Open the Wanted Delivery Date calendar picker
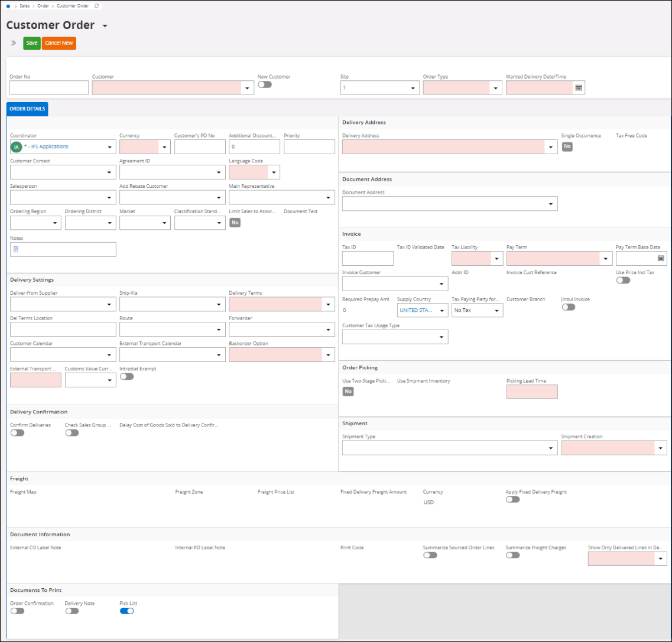Screen dimensions: 672x642 coord(579,88)
